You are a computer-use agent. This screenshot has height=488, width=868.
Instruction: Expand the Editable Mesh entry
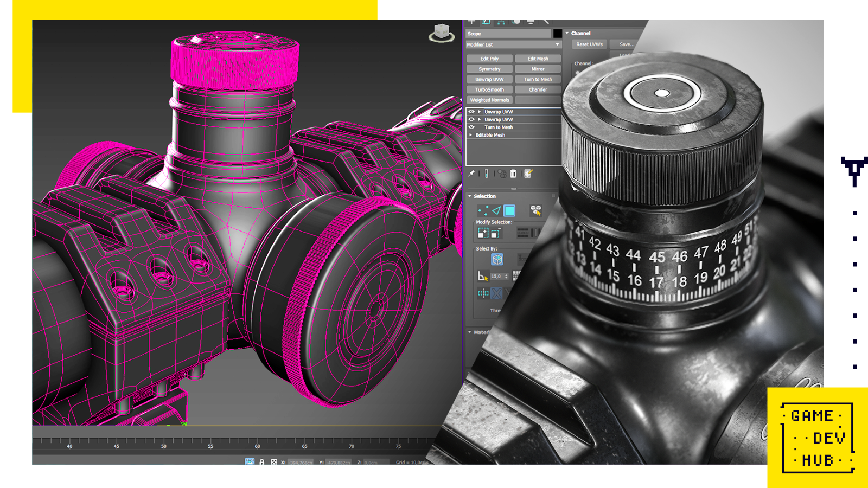click(x=471, y=135)
